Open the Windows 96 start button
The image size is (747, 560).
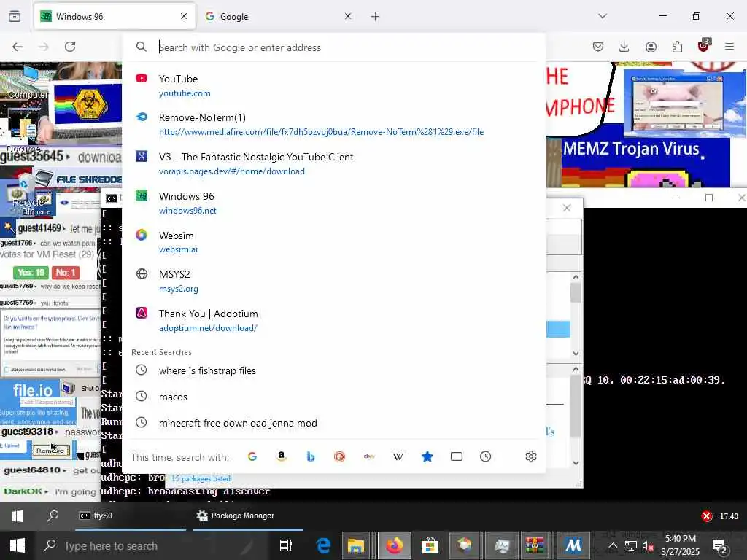[x=18, y=516]
